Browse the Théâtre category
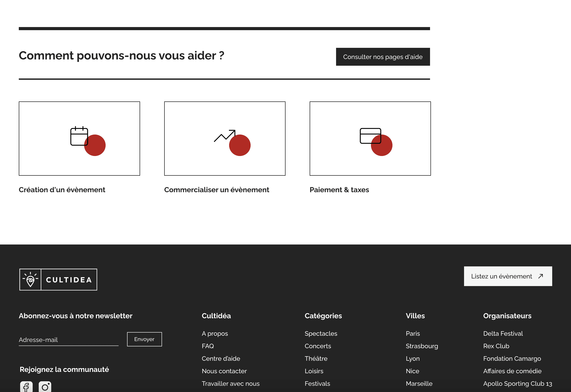This screenshot has height=392, width=571. [x=316, y=359]
